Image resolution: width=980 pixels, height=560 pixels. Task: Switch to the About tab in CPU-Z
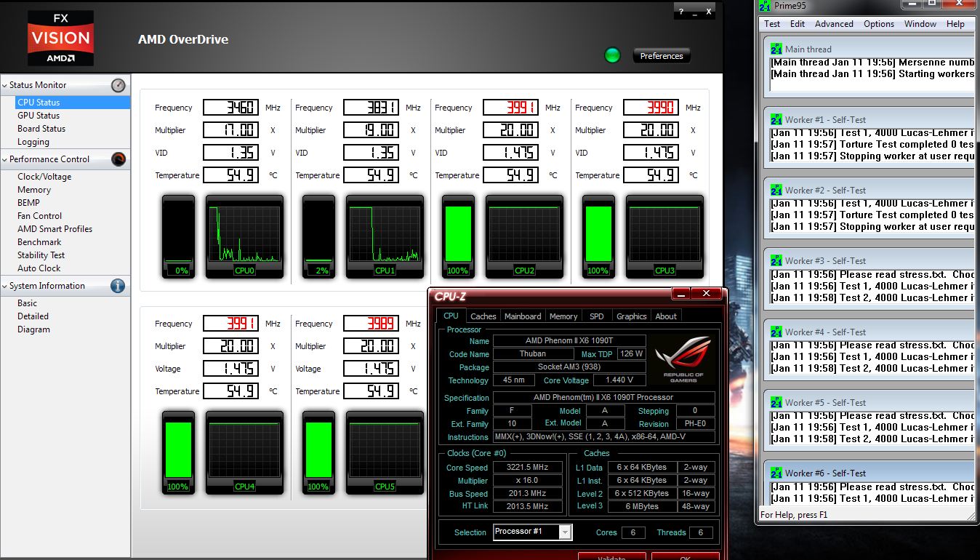coord(666,316)
